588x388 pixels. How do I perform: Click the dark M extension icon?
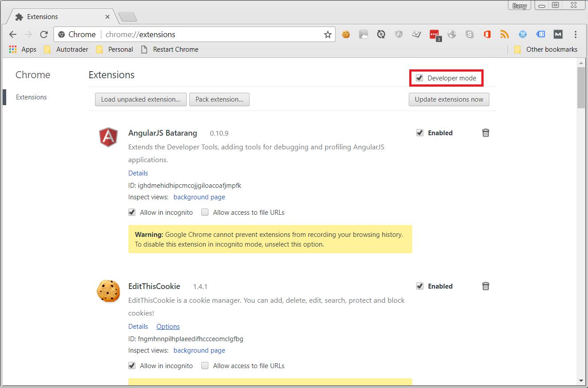[x=558, y=34]
